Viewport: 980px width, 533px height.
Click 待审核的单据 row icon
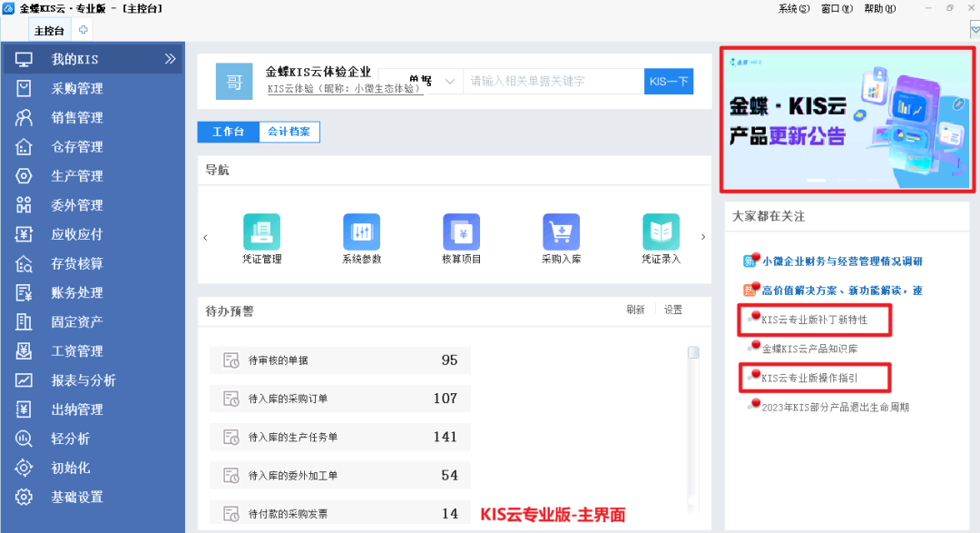[231, 360]
